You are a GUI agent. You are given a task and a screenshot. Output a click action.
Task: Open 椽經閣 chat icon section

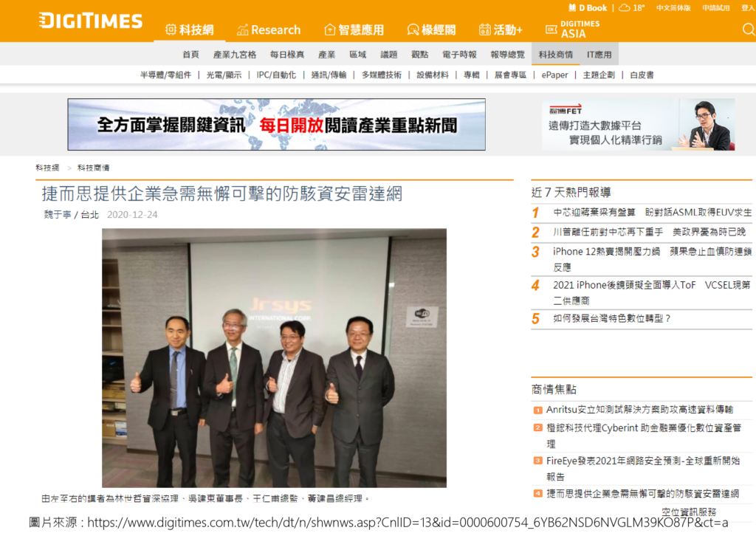pyautogui.click(x=431, y=30)
